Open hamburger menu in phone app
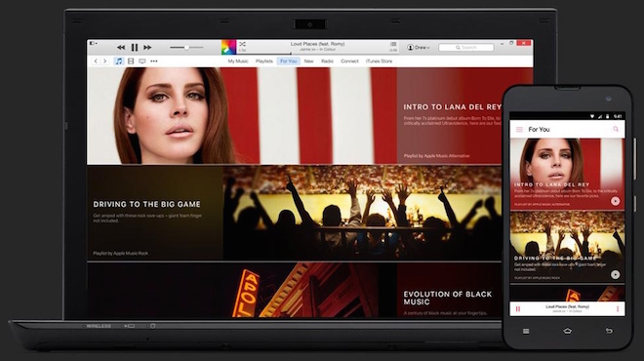 click(519, 130)
